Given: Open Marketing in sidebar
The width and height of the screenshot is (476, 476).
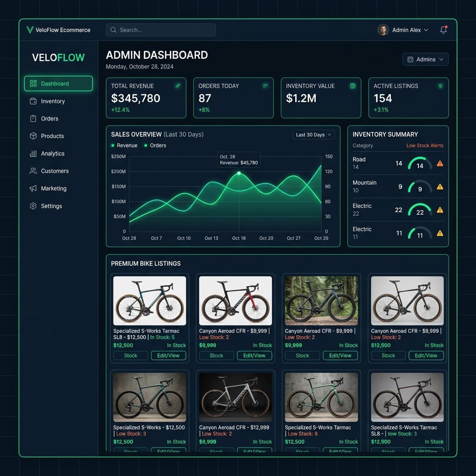Looking at the screenshot, I should pyautogui.click(x=58, y=189).
